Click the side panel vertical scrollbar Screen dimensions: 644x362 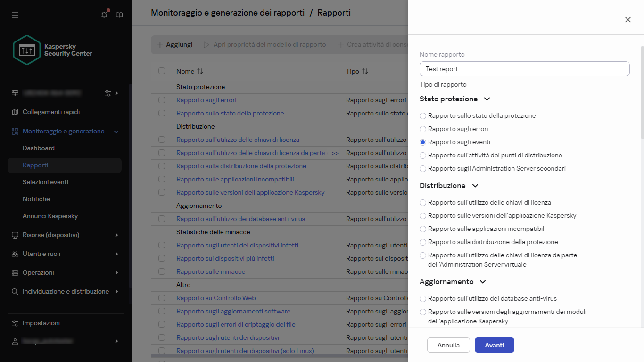642,94
